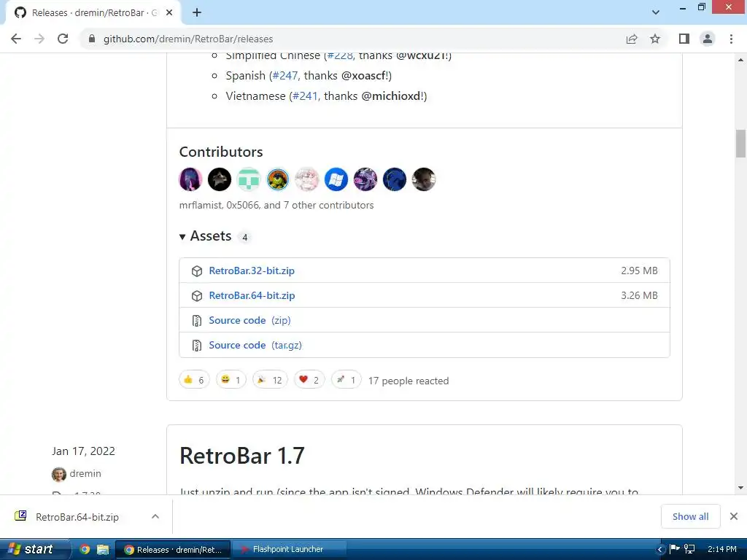
Task: Download RetroBar.64-bit.zip asset
Action: pos(252,296)
